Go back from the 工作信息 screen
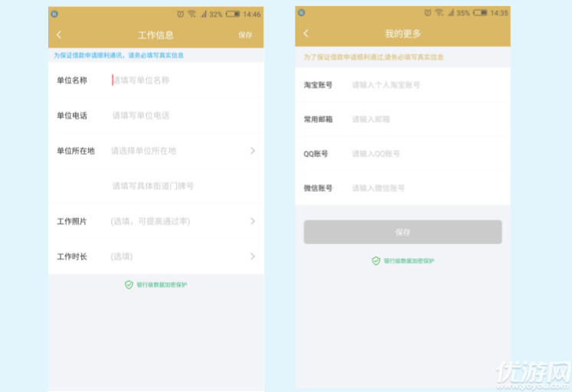The width and height of the screenshot is (572, 392). pos(59,34)
